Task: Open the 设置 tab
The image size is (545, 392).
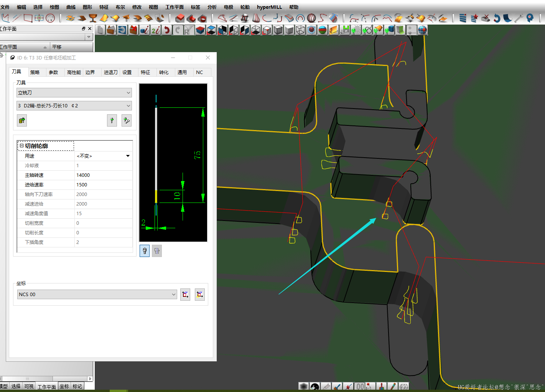Action: 127,72
